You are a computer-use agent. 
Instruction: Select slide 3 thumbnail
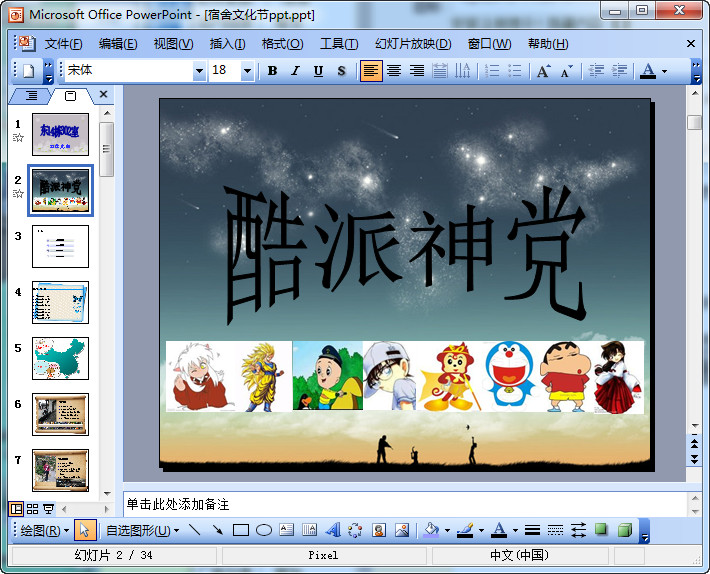pyautogui.click(x=60, y=246)
